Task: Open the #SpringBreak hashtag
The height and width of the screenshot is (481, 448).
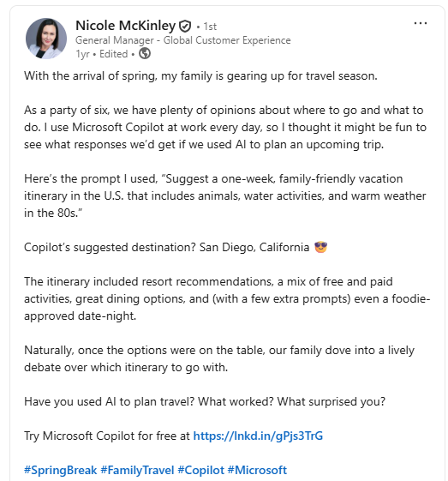Action: click(x=60, y=470)
